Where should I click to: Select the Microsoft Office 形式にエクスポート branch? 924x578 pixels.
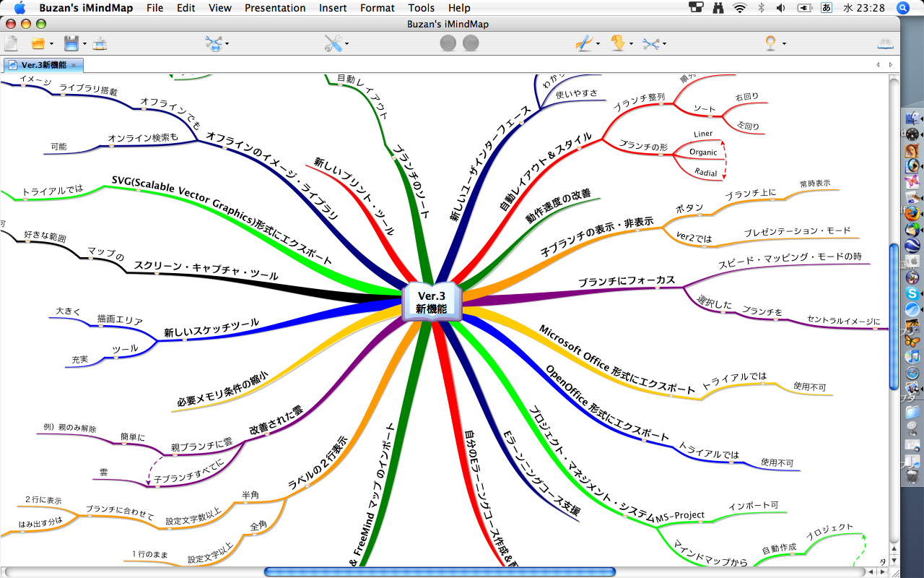616,359
